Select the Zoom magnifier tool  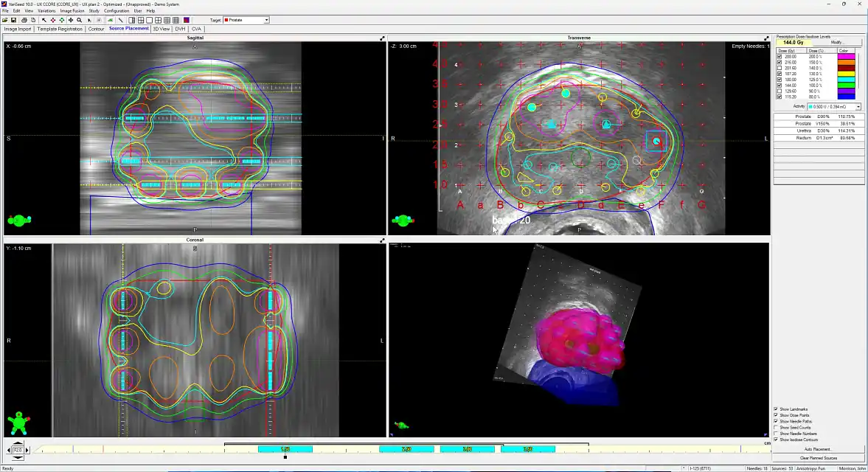[x=79, y=20]
